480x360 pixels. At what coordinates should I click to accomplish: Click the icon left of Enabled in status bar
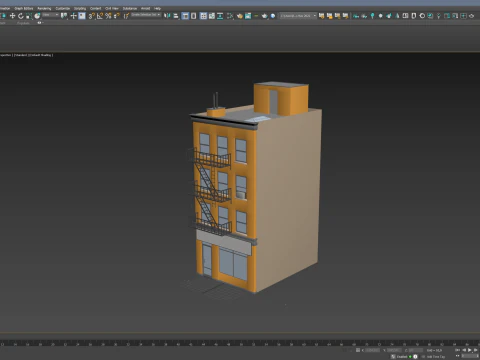pos(393,356)
